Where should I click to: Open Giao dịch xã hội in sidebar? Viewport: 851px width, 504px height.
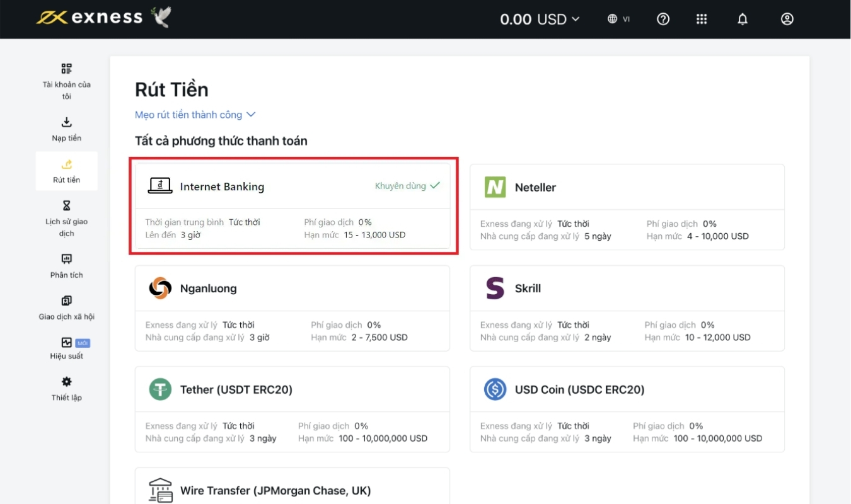tap(67, 307)
